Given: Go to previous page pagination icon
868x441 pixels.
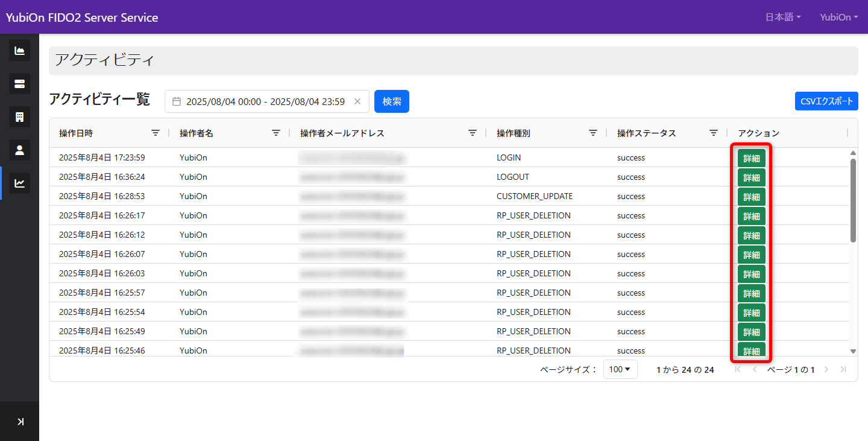Looking at the screenshot, I should pyautogui.click(x=755, y=369).
